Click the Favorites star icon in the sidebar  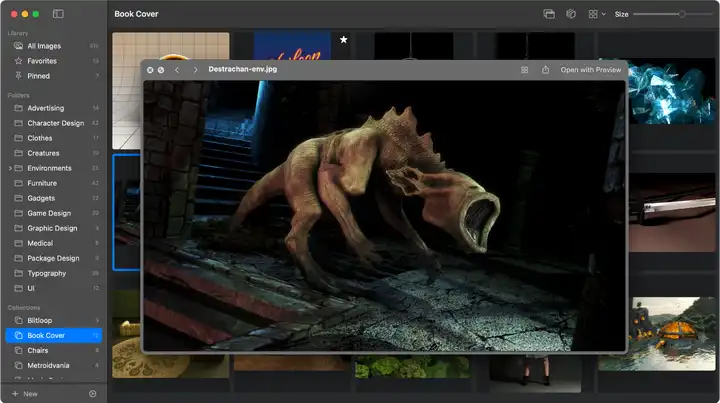pyautogui.click(x=18, y=61)
